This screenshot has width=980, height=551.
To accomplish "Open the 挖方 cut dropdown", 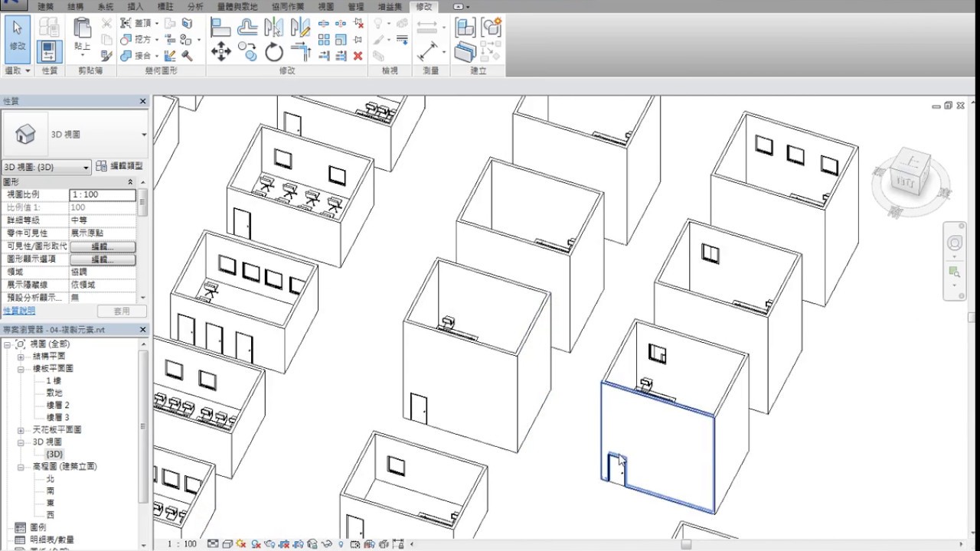I will pyautogui.click(x=156, y=40).
